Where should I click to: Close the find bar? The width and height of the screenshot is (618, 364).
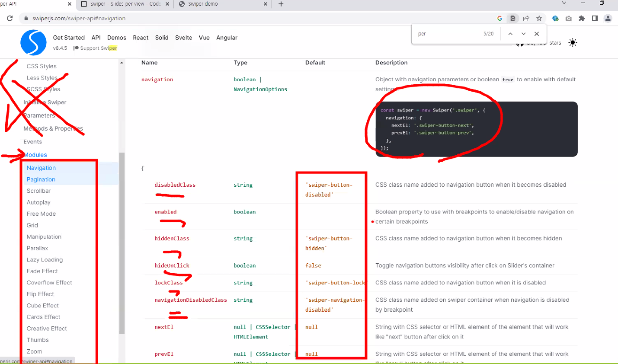point(537,34)
